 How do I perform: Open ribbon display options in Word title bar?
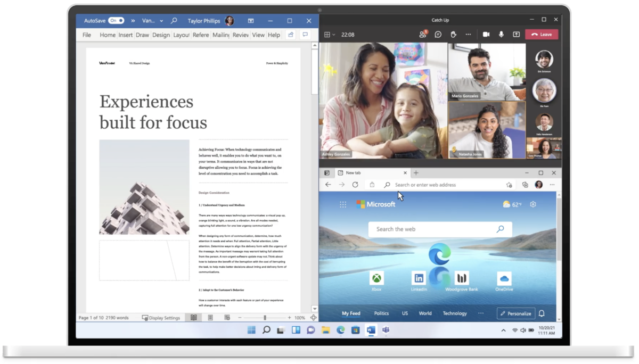tap(251, 21)
